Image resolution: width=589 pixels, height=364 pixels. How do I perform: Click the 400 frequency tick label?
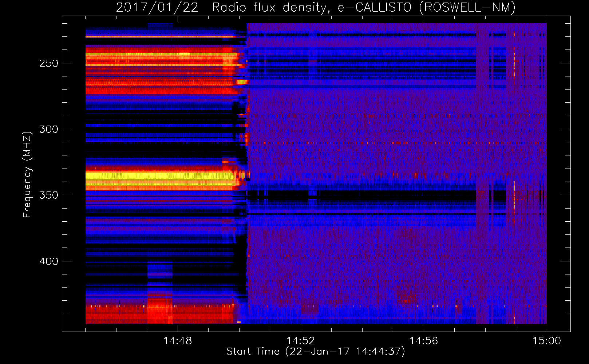click(x=49, y=261)
